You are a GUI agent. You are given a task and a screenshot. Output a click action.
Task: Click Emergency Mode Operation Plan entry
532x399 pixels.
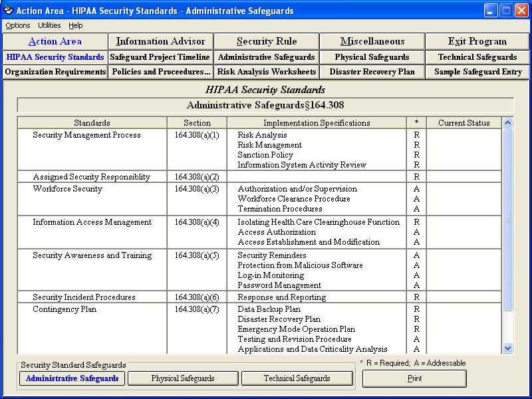297,329
